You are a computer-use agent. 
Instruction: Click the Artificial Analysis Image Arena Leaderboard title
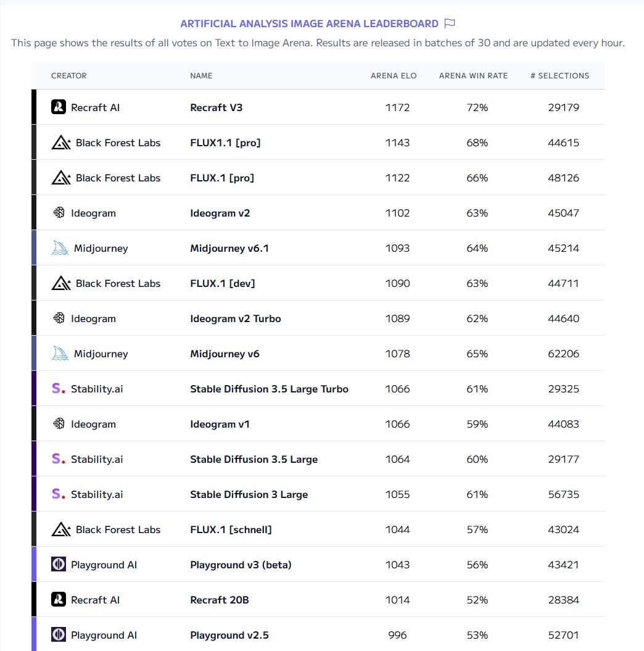[309, 23]
